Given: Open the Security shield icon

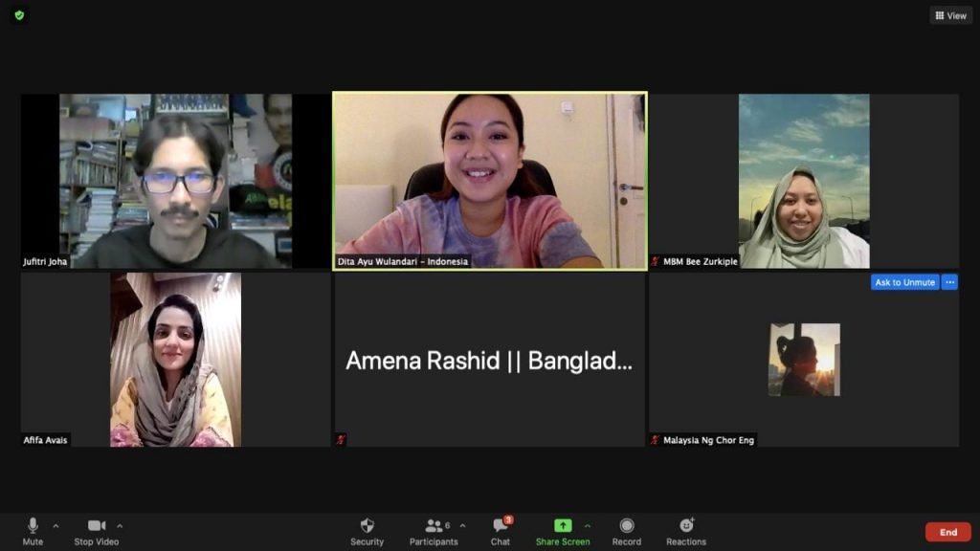Looking at the screenshot, I should point(367,526).
